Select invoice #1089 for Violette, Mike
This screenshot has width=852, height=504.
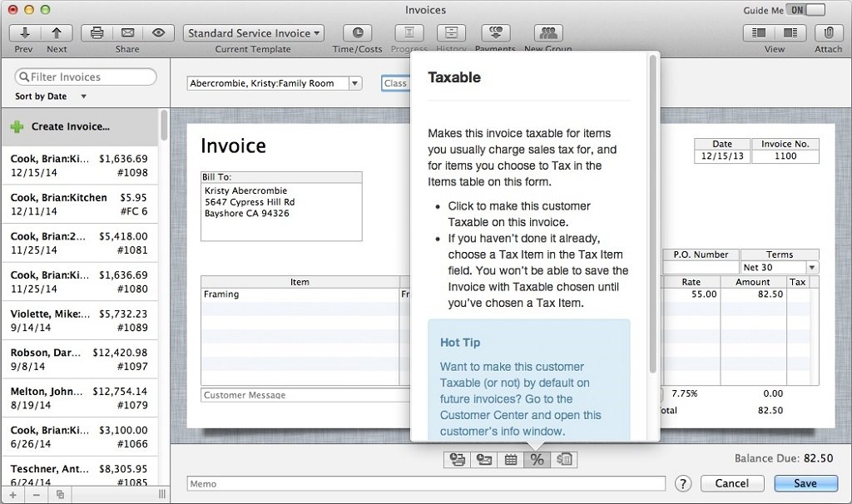point(79,320)
